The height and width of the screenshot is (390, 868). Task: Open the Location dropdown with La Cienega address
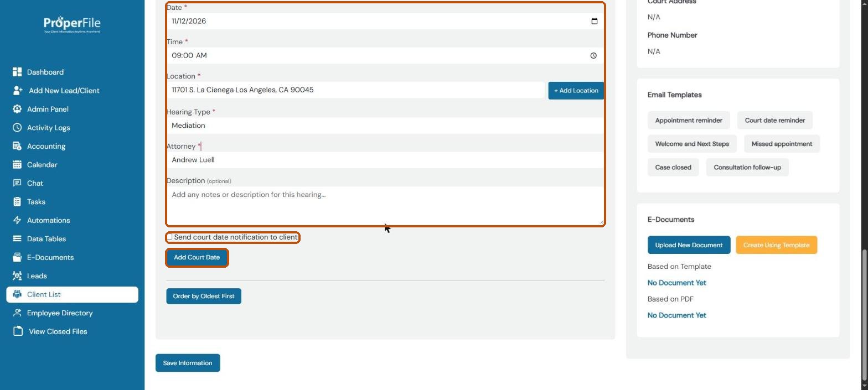[355, 90]
